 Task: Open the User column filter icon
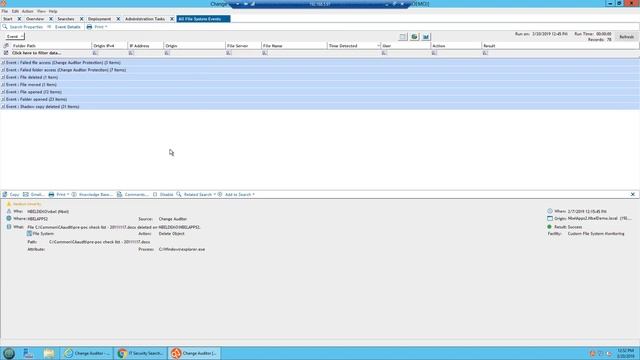click(x=384, y=53)
